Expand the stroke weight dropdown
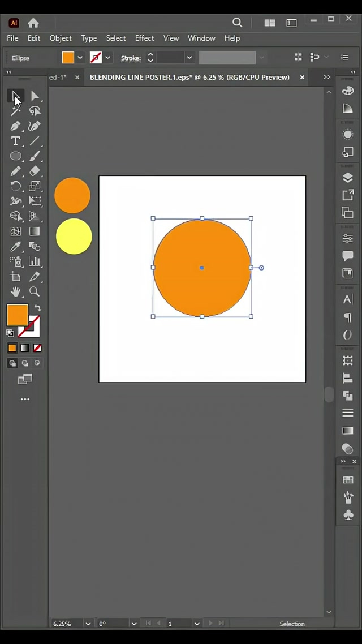The image size is (362, 644). pyautogui.click(x=189, y=58)
